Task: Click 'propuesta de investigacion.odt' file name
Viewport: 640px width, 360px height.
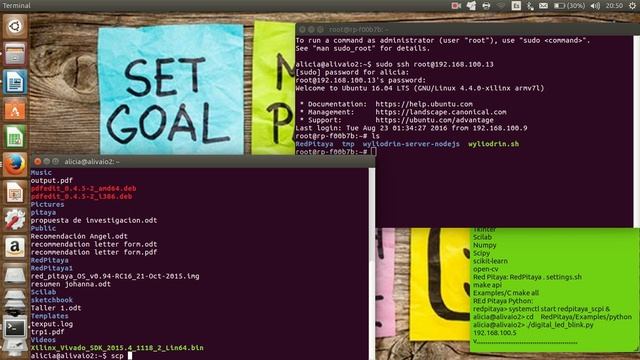Action: (x=94, y=220)
